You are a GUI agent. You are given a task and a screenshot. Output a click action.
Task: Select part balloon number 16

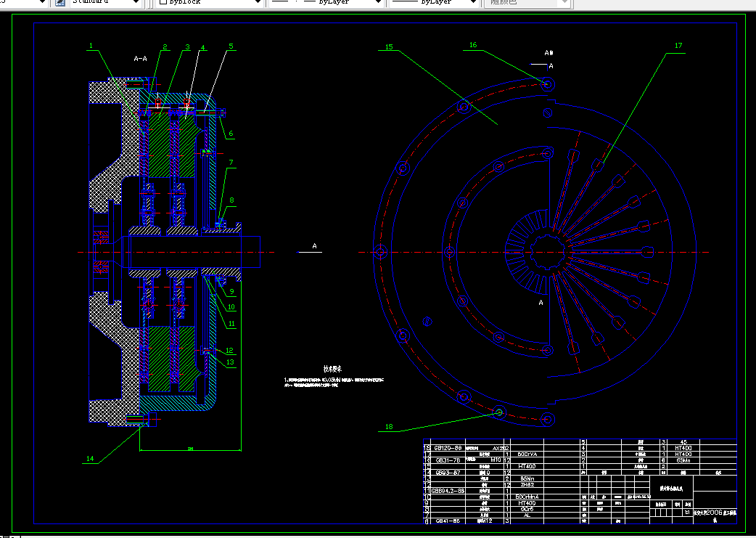tap(473, 45)
